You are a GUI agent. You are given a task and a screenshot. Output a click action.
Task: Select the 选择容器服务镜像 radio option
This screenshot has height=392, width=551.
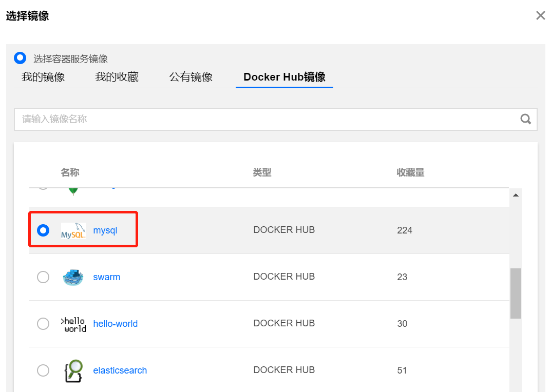coord(20,58)
